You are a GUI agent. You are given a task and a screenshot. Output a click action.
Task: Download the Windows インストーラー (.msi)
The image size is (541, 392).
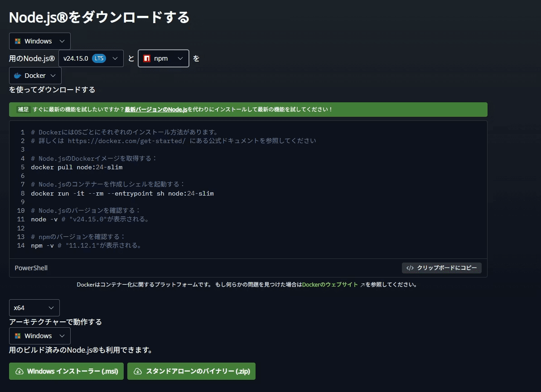click(66, 371)
